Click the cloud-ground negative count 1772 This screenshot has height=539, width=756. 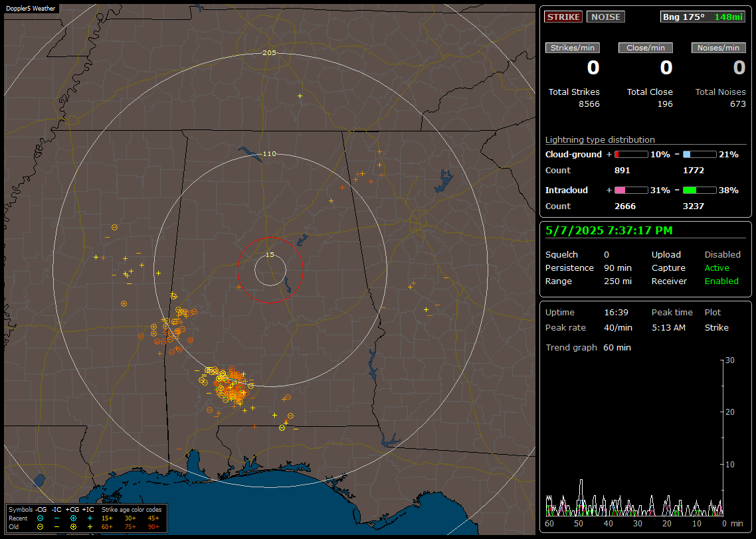click(x=694, y=171)
